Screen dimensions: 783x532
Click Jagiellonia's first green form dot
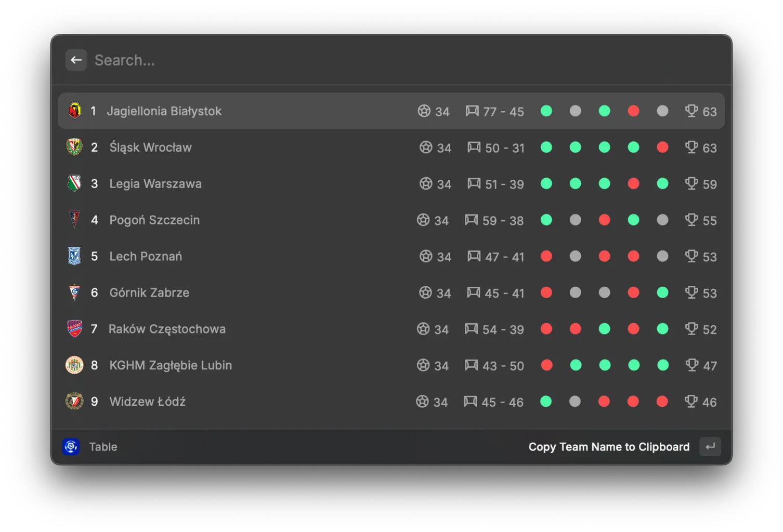coord(546,111)
